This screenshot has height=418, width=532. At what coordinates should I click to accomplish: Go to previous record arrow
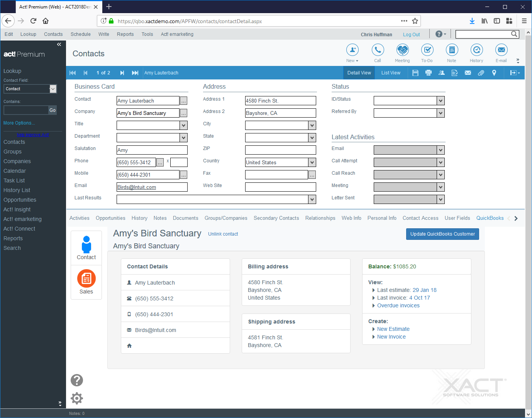point(86,73)
